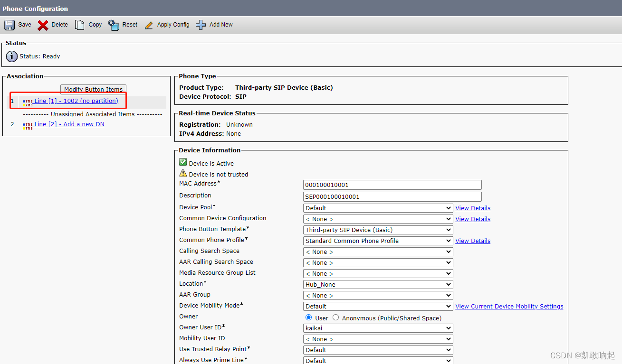The height and width of the screenshot is (364, 622).
Task: Click the Add New plus icon
Action: (x=201, y=25)
